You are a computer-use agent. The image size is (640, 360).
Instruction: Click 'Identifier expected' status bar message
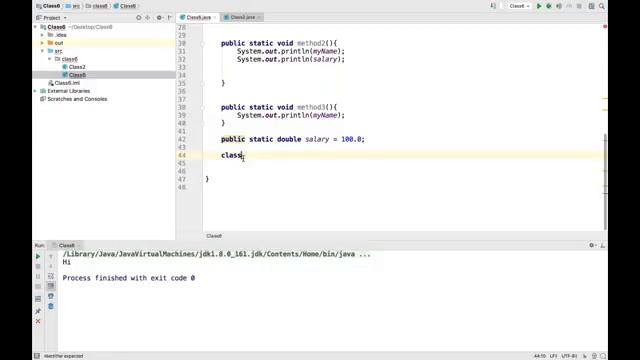click(x=63, y=356)
